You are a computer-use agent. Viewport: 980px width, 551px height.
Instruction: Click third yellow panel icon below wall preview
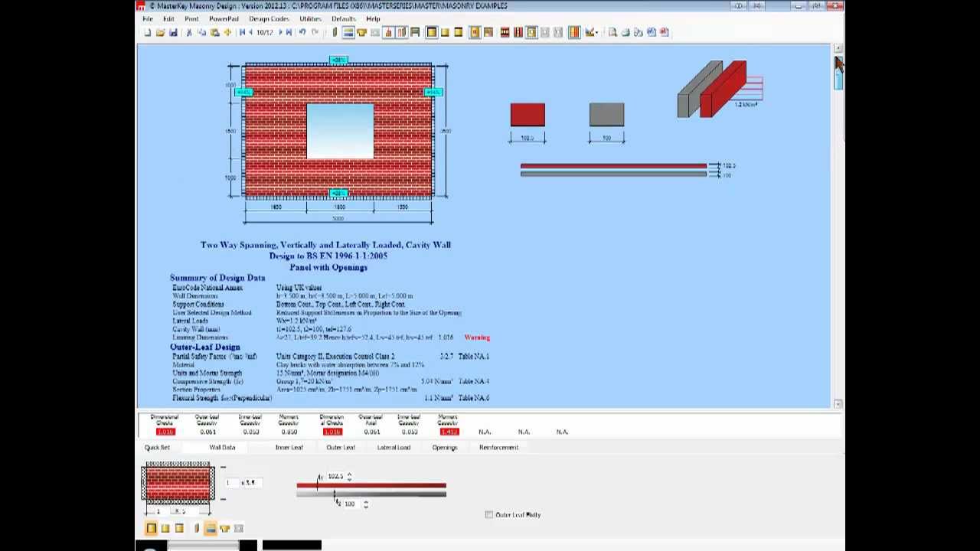179,528
